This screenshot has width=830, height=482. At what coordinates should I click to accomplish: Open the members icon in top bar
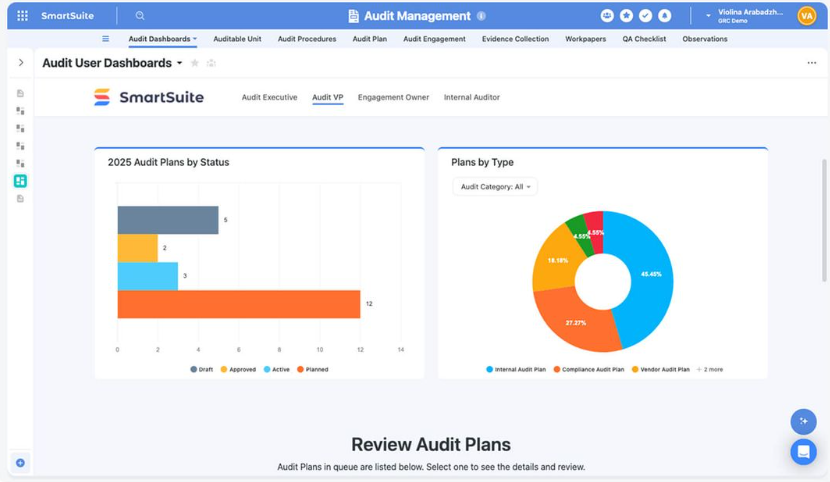point(607,16)
